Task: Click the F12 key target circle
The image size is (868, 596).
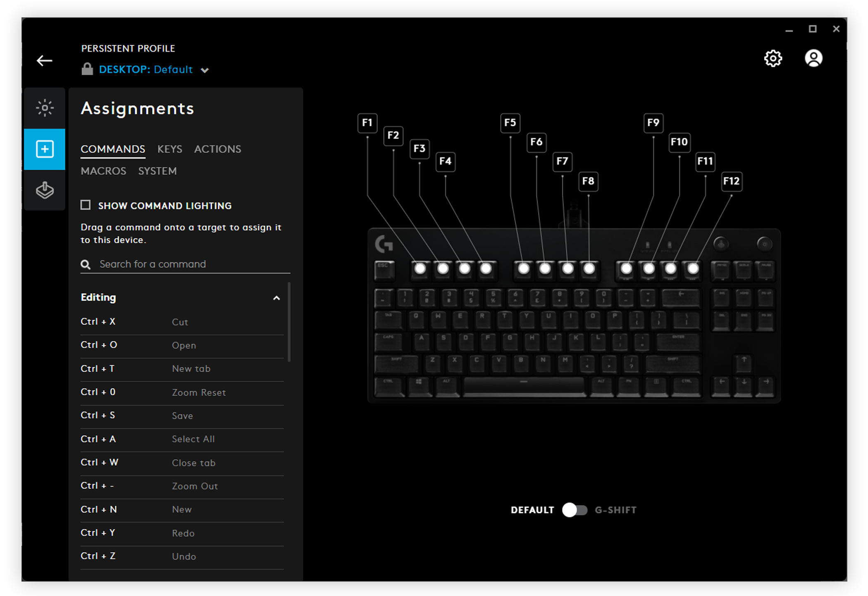Action: click(x=693, y=269)
